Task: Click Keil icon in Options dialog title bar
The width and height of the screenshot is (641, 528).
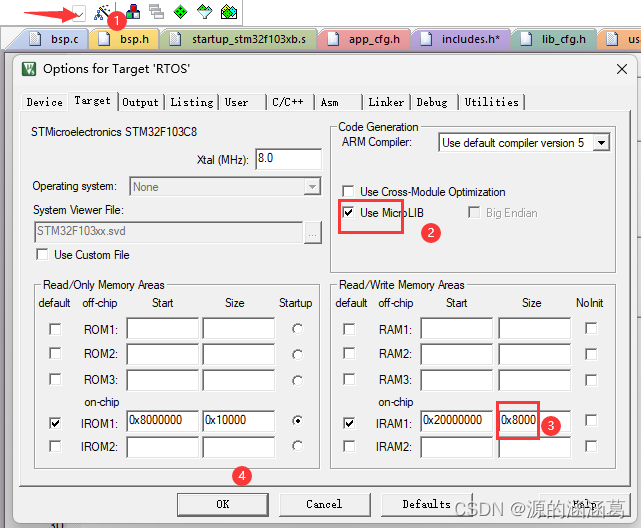Action: (29, 69)
